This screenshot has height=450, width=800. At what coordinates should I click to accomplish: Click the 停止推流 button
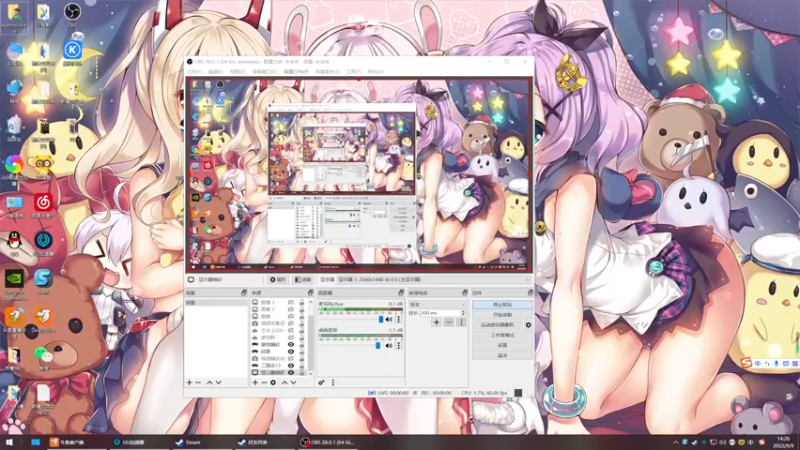(502, 305)
